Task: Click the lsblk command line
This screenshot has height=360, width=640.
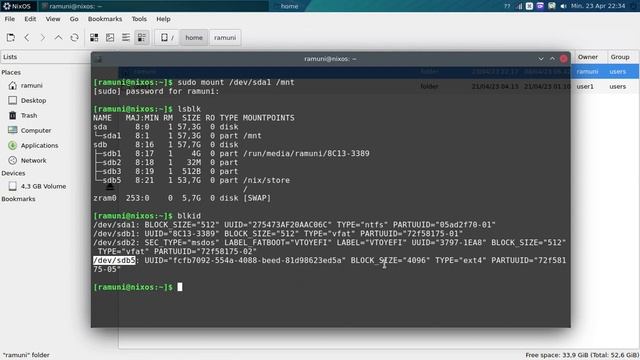Action: coord(147,109)
